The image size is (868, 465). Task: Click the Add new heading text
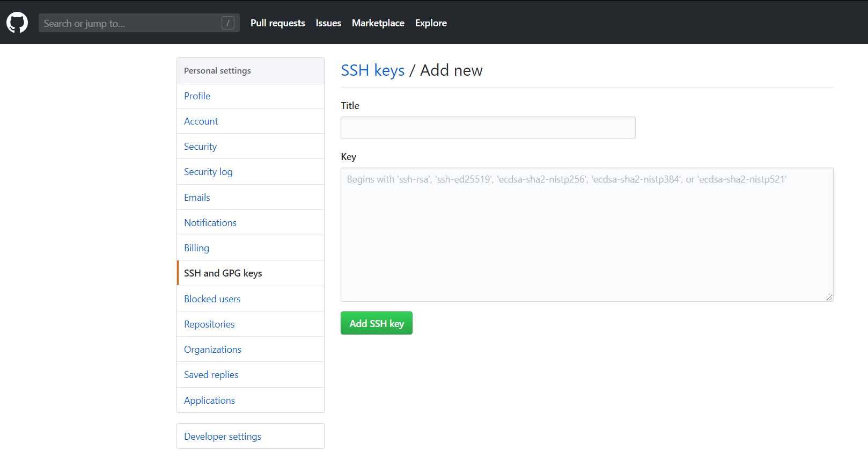pyautogui.click(x=451, y=70)
